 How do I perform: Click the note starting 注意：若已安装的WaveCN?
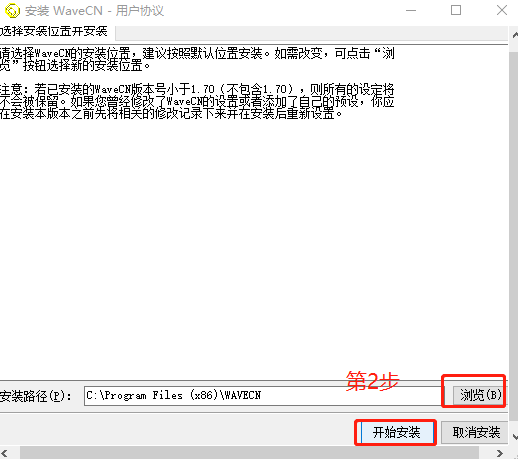197,101
